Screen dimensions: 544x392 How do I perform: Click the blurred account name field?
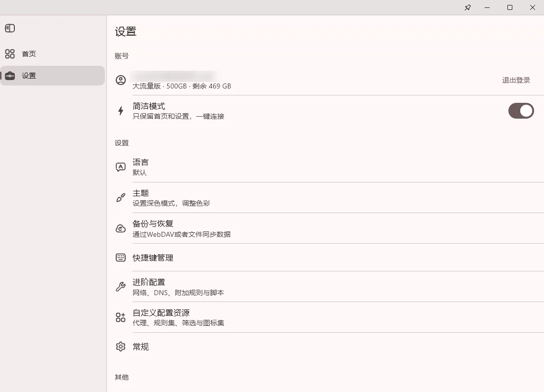tap(175, 75)
